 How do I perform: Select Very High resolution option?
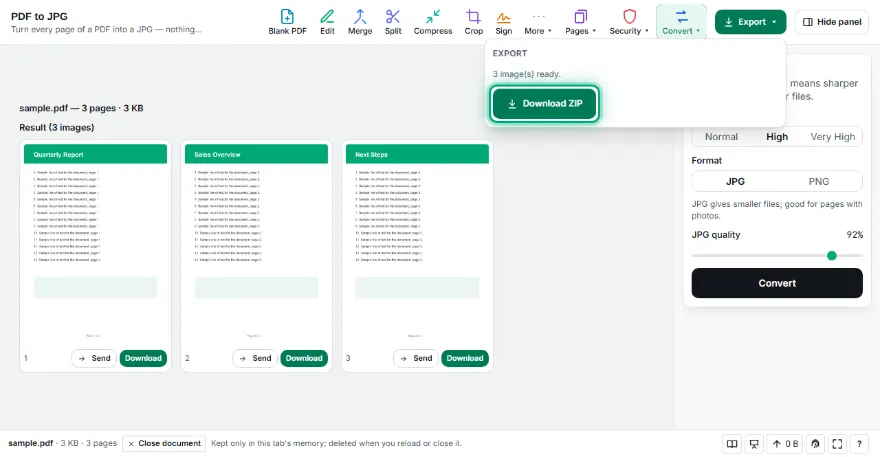point(832,136)
